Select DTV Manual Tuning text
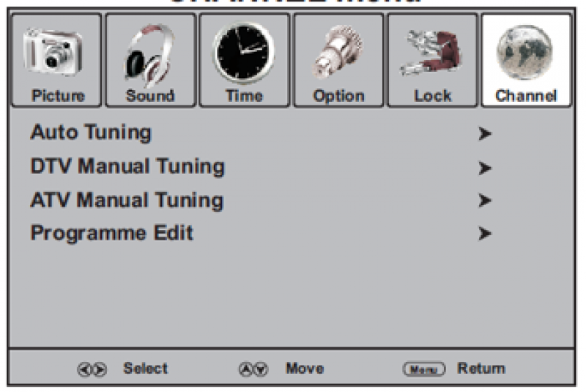Viewport: 586px width, 392px height. (127, 166)
